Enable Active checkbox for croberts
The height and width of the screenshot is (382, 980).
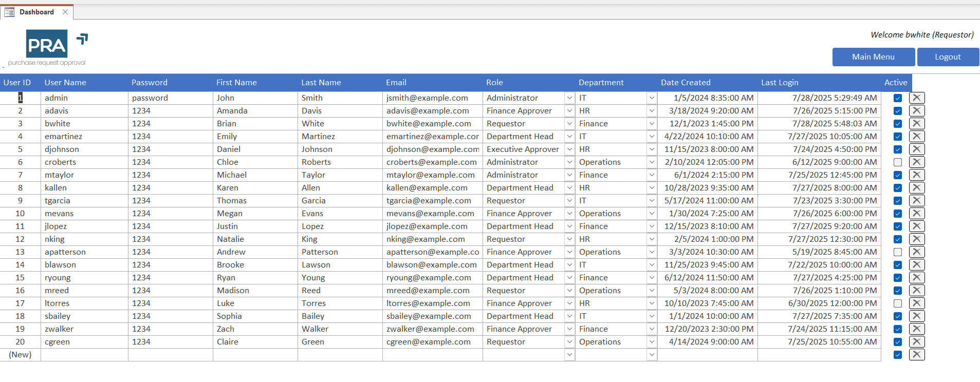[898, 162]
